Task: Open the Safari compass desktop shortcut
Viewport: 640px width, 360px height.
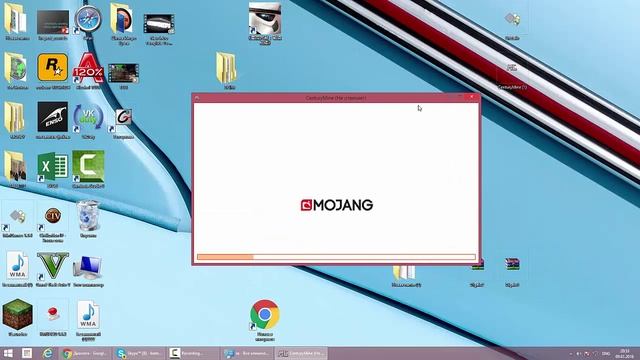Action: (x=88, y=20)
